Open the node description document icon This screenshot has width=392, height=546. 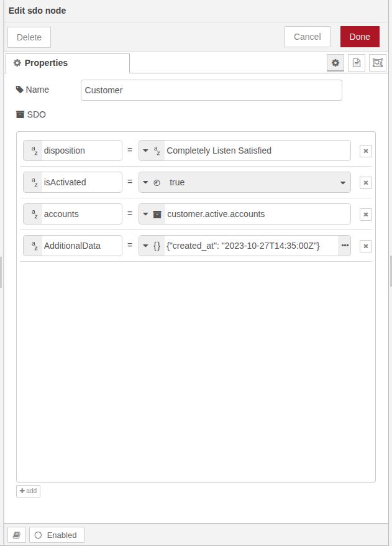(x=357, y=63)
